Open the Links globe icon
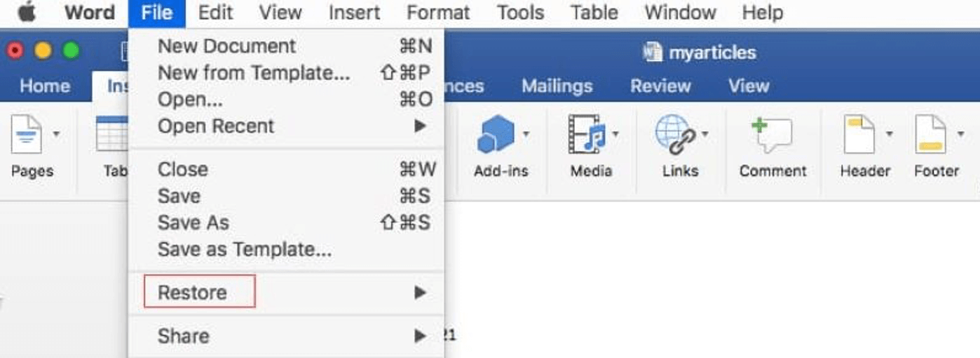Viewport: 980px width, 358px height. coord(674,135)
